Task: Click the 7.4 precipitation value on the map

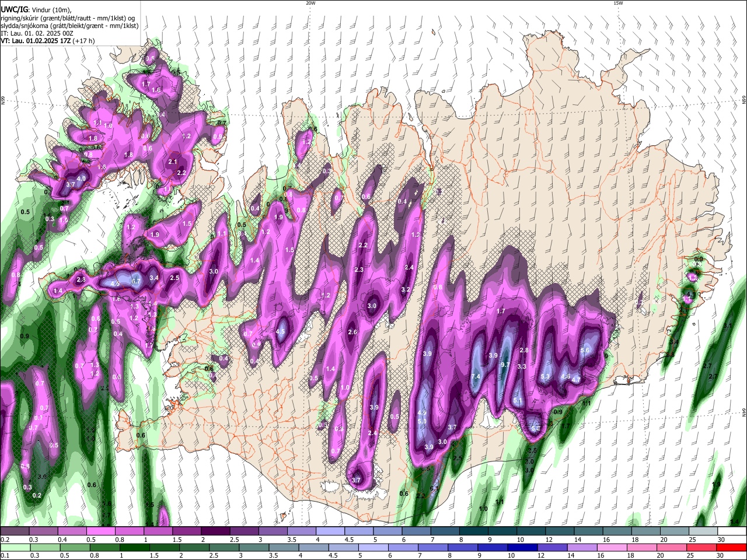Action: (x=475, y=377)
